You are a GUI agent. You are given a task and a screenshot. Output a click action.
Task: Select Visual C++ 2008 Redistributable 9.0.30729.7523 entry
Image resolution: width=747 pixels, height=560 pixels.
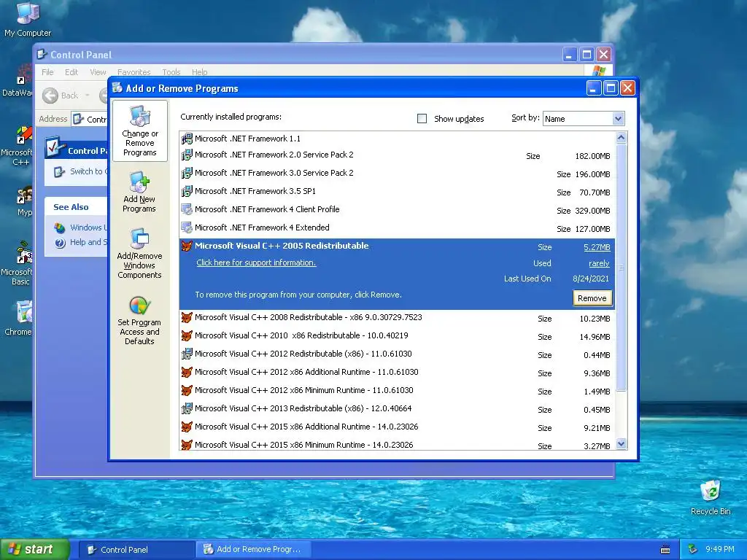click(398, 318)
